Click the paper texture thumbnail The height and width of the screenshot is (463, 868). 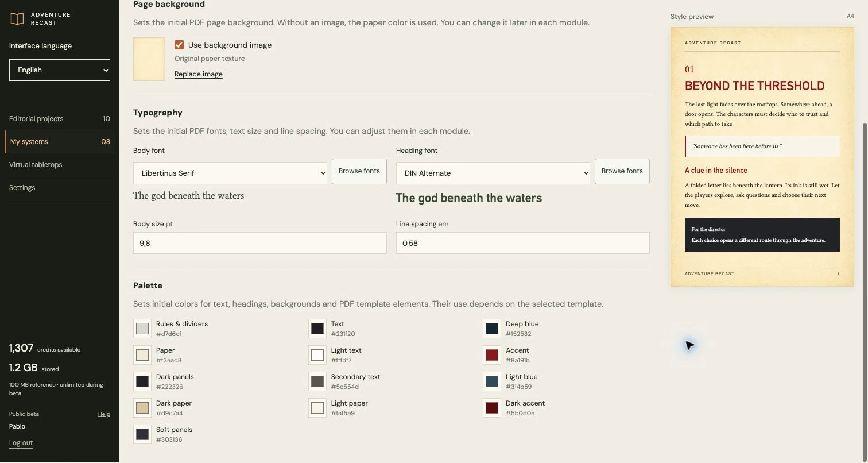tap(149, 59)
